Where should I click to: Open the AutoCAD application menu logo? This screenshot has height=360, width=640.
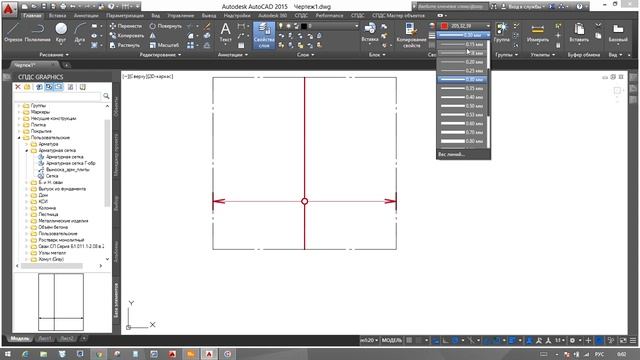[9, 8]
